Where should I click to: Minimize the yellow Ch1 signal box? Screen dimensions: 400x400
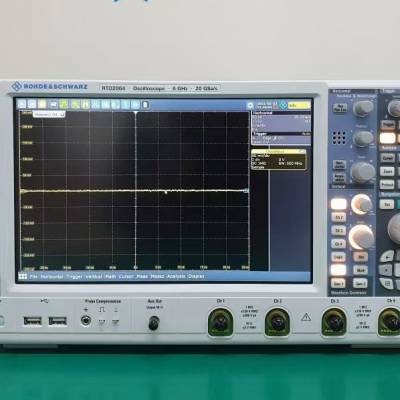[302, 151]
